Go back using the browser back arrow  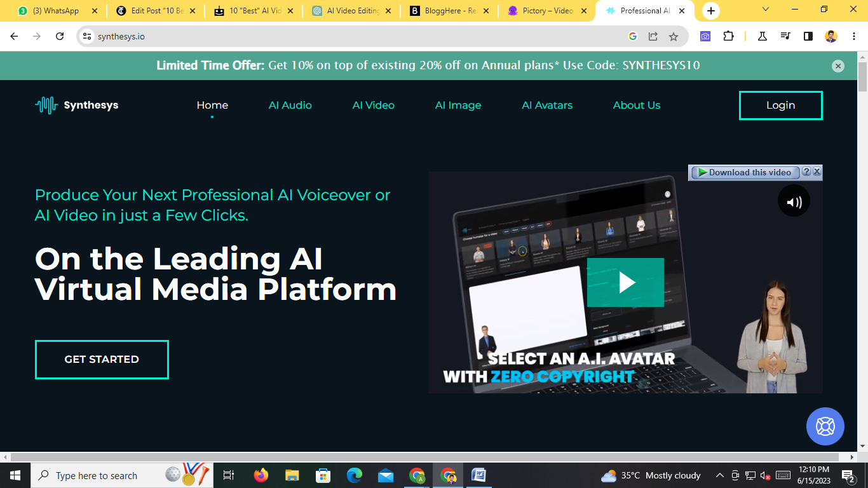(x=14, y=36)
